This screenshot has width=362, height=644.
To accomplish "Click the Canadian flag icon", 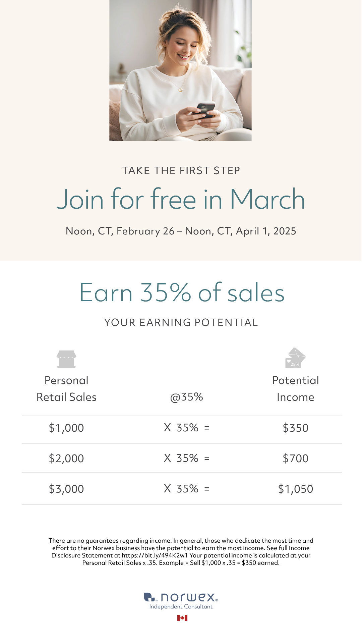I will pos(182,618).
